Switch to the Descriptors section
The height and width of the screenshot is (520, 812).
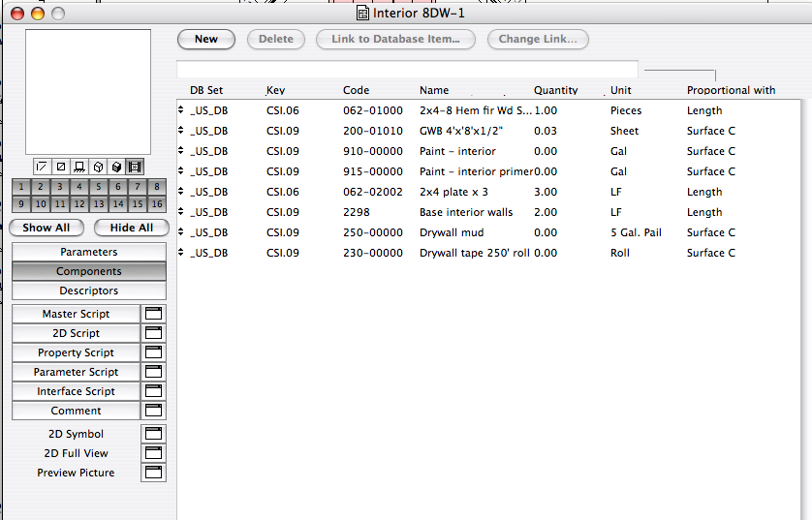pyautogui.click(x=89, y=291)
